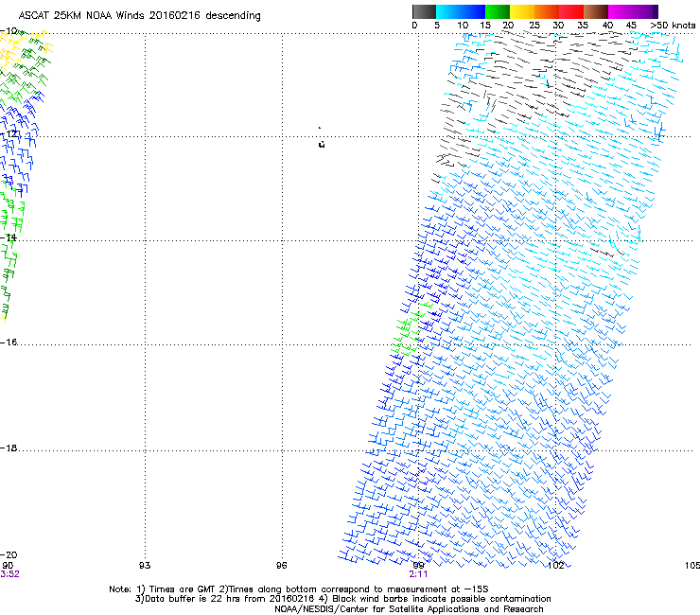Click the '-12' latitude axis label

click(x=9, y=133)
